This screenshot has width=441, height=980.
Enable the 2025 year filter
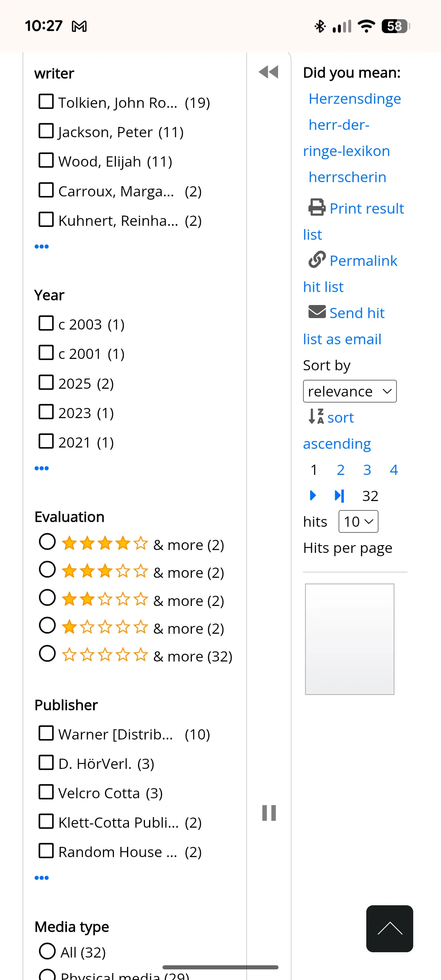[46, 382]
